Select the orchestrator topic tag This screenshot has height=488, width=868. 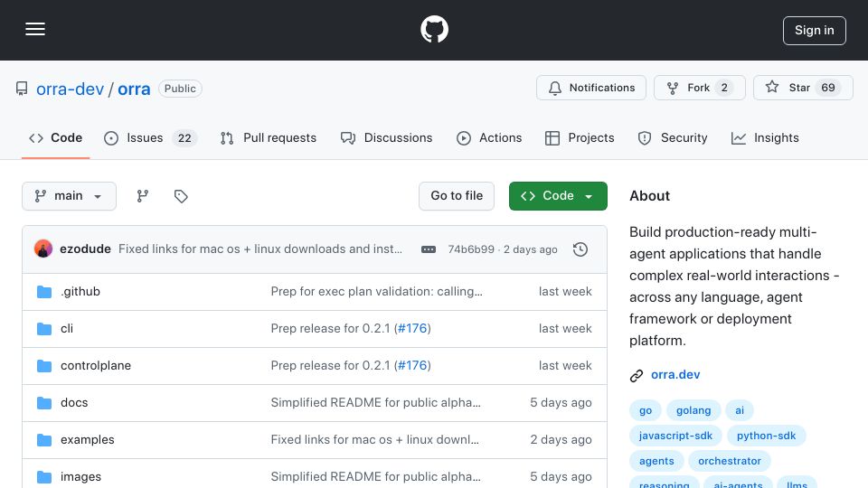(x=730, y=461)
